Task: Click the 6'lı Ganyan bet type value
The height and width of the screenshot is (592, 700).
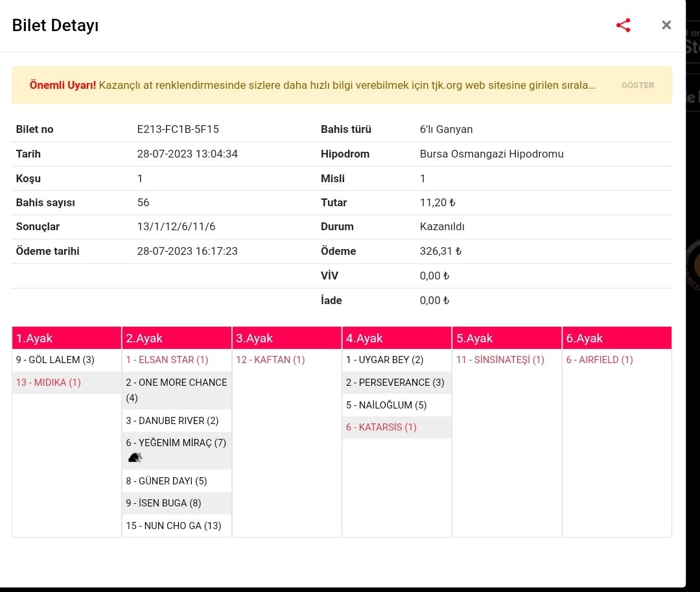Action: click(446, 130)
